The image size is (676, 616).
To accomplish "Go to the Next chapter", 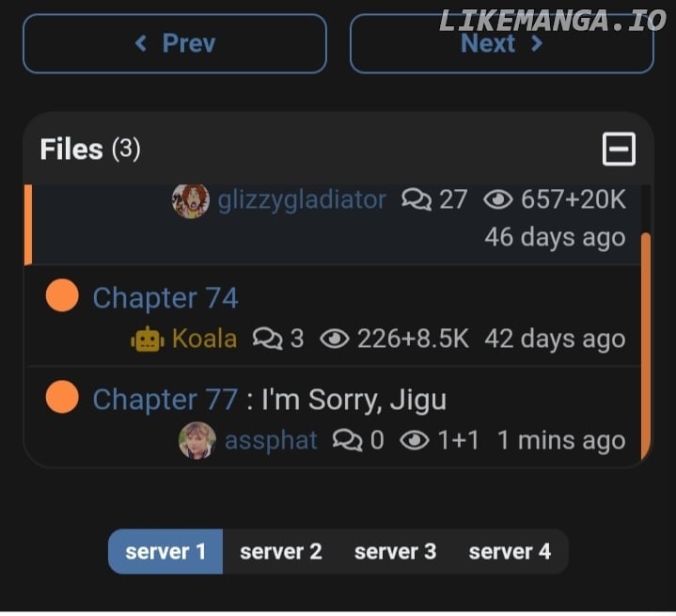I will [502, 43].
